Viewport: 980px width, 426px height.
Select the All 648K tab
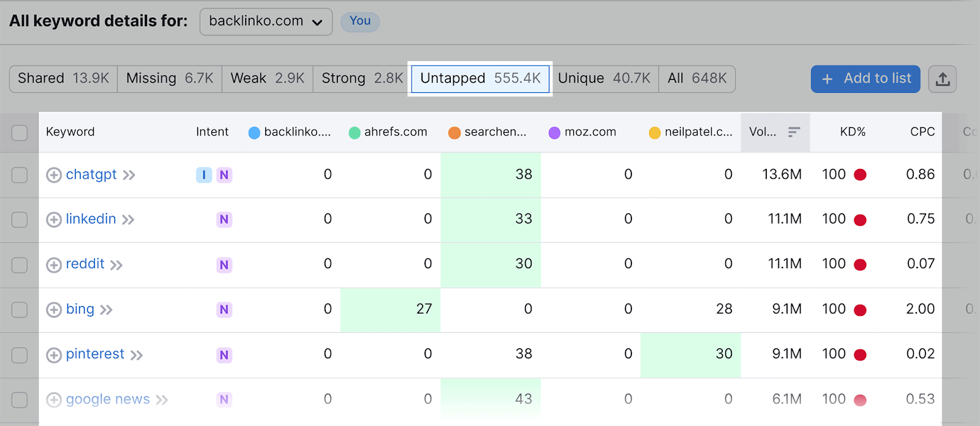pos(697,79)
